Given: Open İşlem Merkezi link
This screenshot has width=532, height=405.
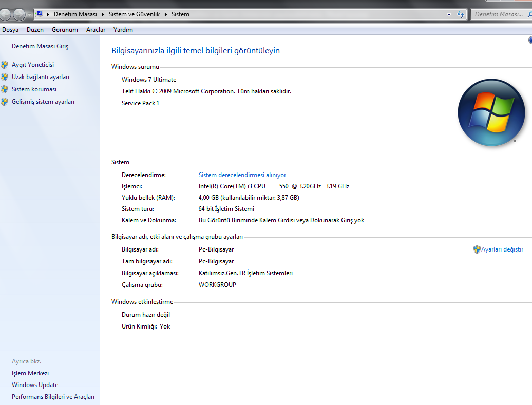Looking at the screenshot, I should [x=30, y=373].
